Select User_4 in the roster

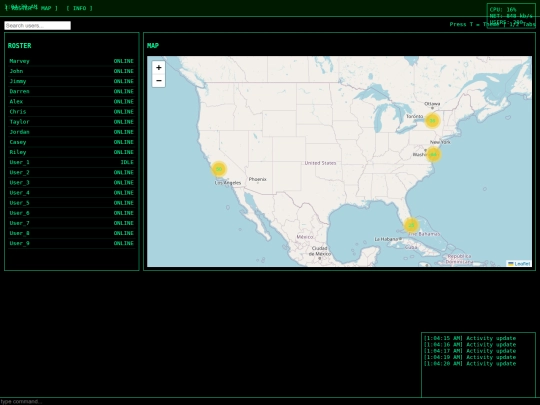[x=72, y=193]
